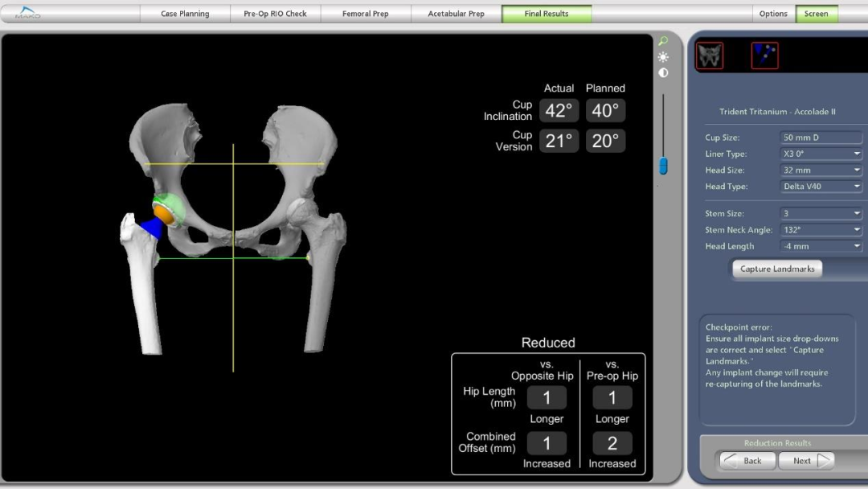Go to the Acetabular Prep tab

[456, 14]
